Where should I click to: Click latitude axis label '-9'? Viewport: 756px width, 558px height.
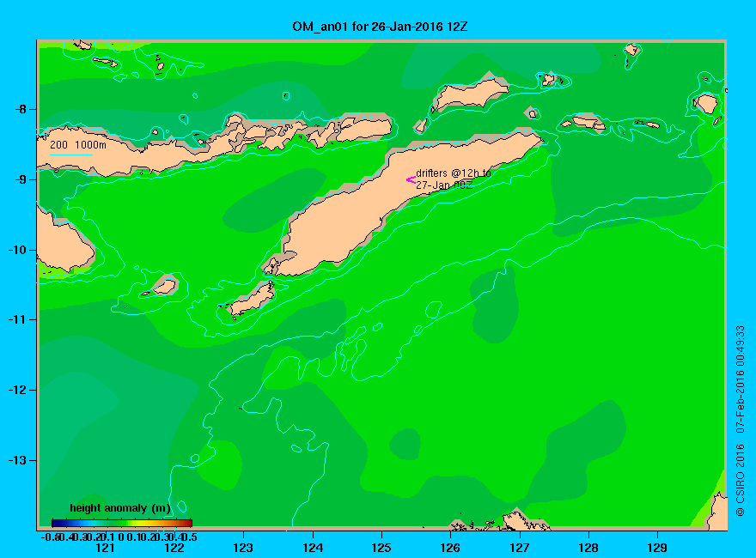20,179
